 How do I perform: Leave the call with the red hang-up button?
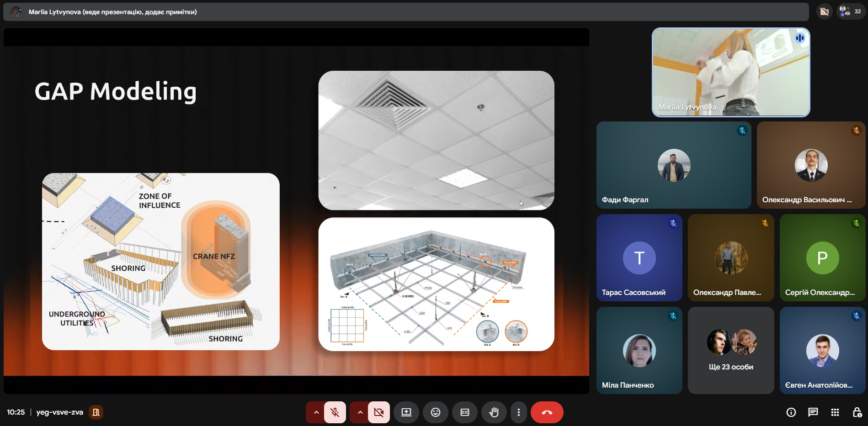pos(547,412)
